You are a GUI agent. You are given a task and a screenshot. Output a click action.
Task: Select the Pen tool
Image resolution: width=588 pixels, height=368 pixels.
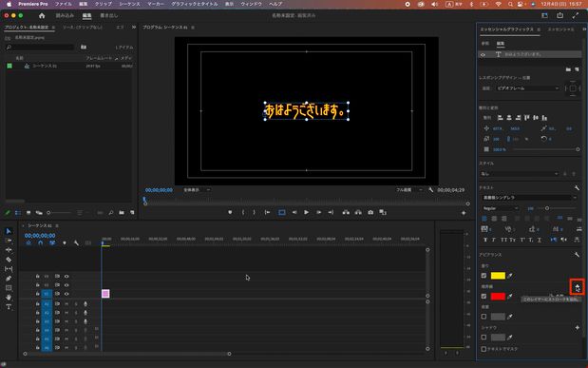pyautogui.click(x=9, y=279)
